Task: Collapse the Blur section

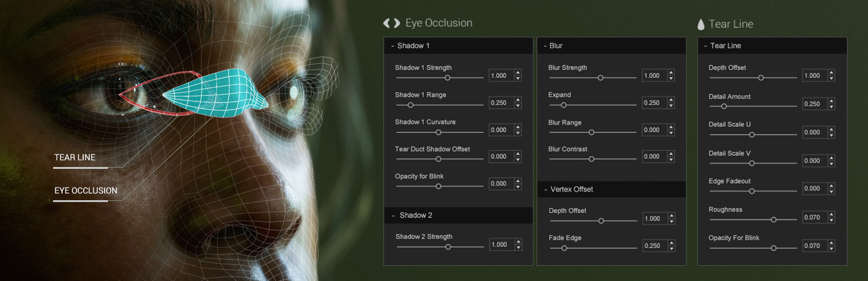Action: point(545,46)
